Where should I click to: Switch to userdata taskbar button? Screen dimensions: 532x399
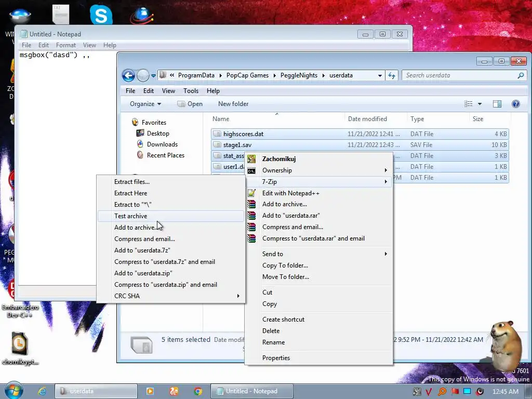pyautogui.click(x=96, y=391)
